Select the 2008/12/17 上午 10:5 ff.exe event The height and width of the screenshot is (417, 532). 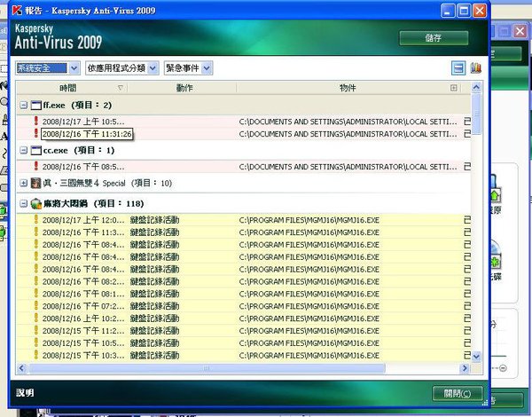pyautogui.click(x=244, y=122)
